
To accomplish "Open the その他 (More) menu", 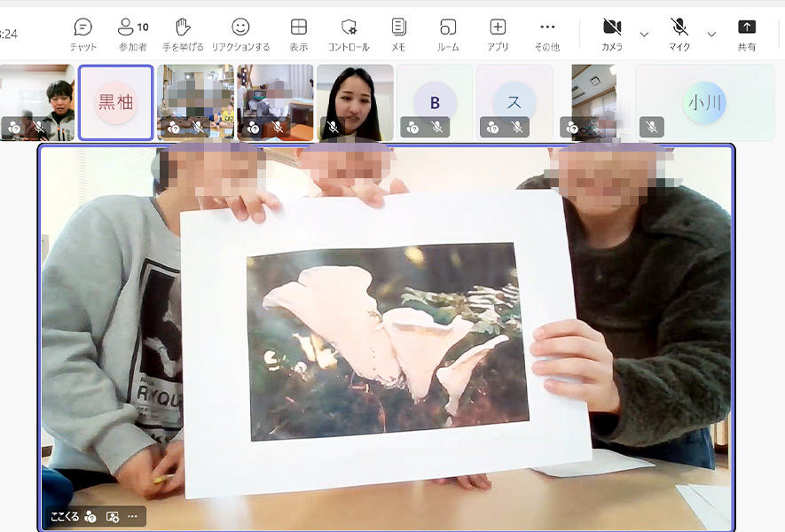I will click(547, 33).
